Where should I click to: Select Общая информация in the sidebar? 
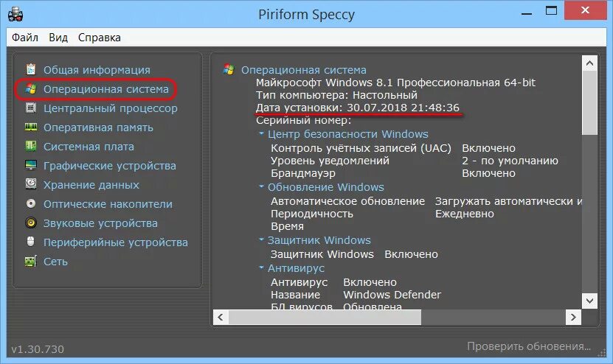tap(97, 70)
